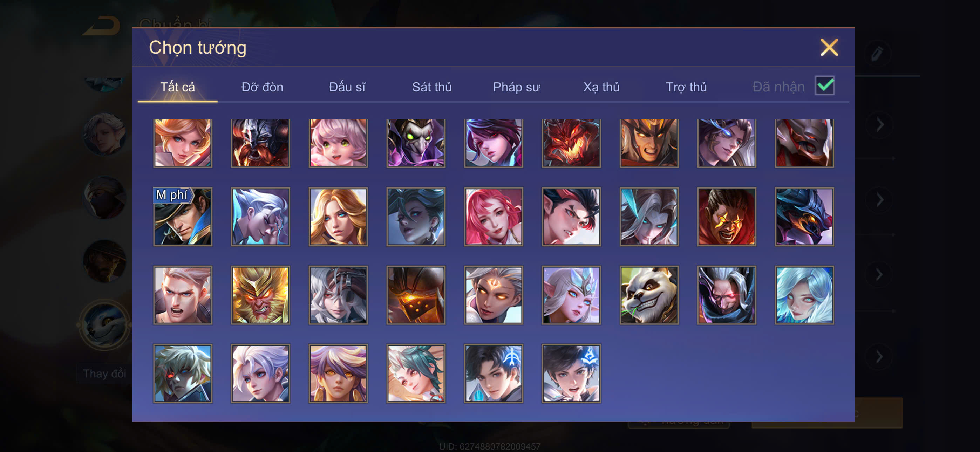The height and width of the screenshot is (452, 980).
Task: Open the "Sát thủ" hero tab
Action: point(432,87)
